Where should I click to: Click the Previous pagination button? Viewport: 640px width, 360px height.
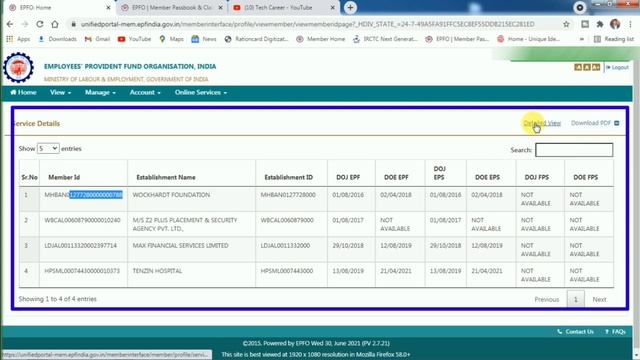tap(547, 300)
